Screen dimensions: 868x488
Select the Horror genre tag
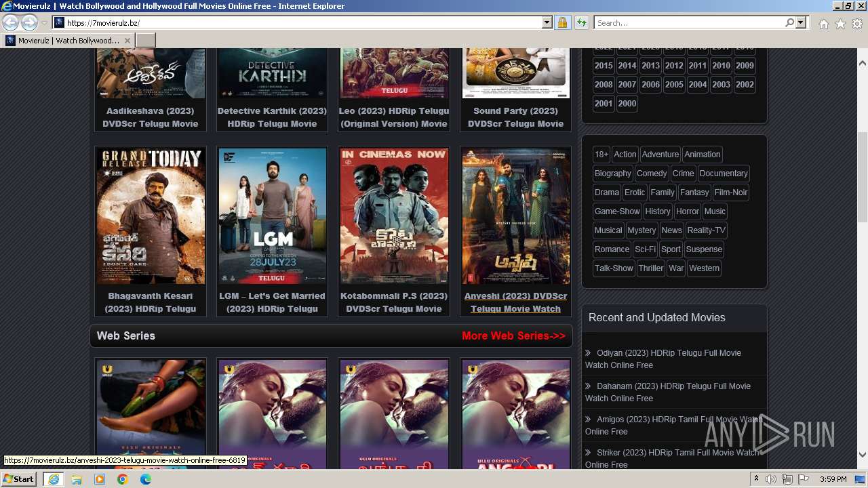click(688, 211)
